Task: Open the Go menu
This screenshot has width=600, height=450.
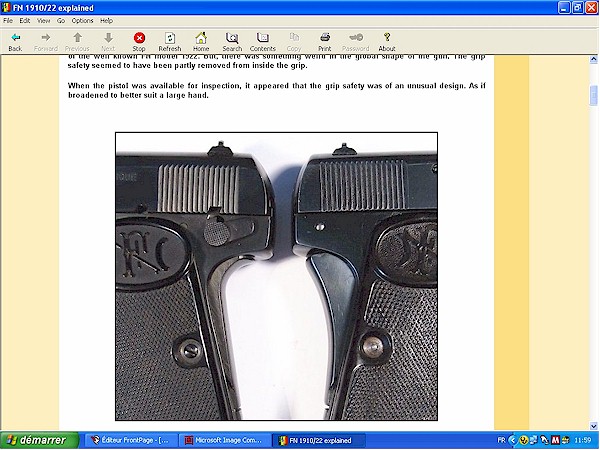Action: pos(61,21)
